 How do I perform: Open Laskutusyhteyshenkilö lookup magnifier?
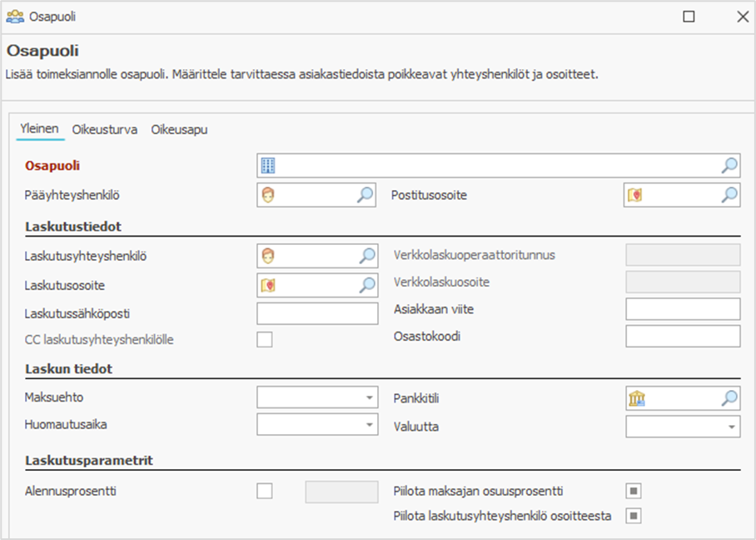coord(366,256)
